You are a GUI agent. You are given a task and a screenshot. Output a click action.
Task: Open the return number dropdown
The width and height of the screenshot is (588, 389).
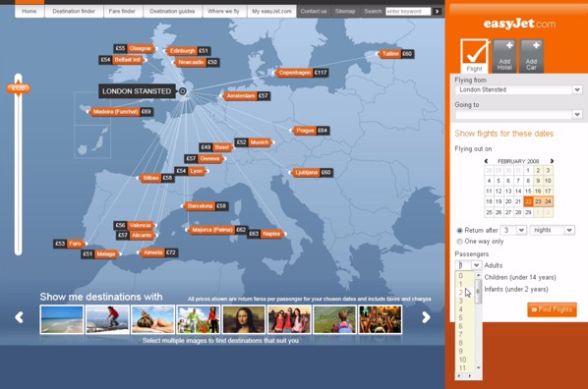pos(521,230)
